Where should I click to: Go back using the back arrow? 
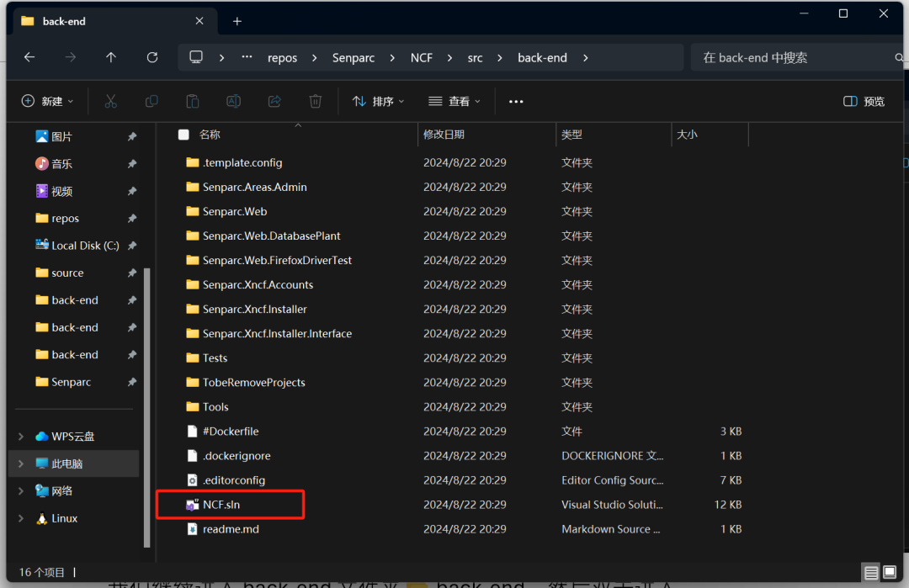(x=29, y=57)
